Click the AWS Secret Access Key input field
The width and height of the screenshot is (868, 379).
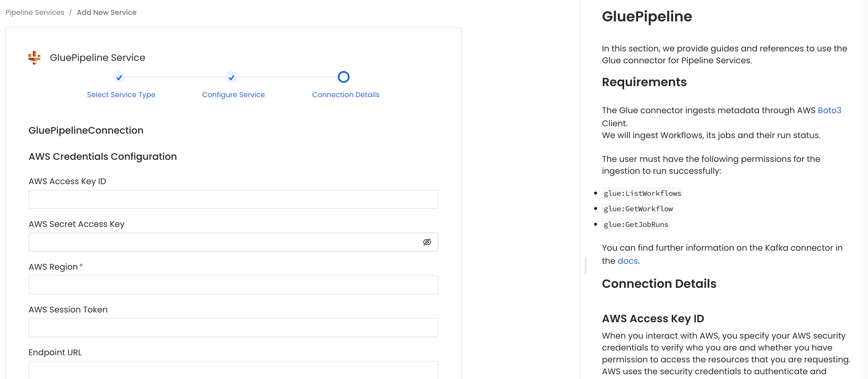222,242
